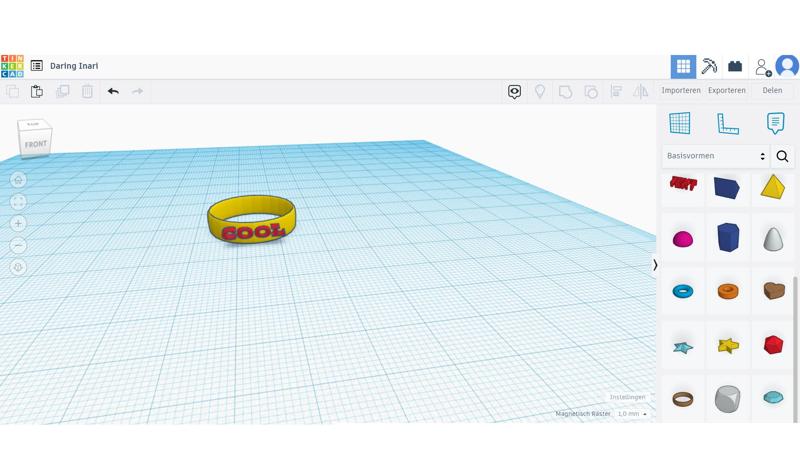The width and height of the screenshot is (800, 450).
Task: Click the Ungroup shapes icon
Action: tap(591, 92)
